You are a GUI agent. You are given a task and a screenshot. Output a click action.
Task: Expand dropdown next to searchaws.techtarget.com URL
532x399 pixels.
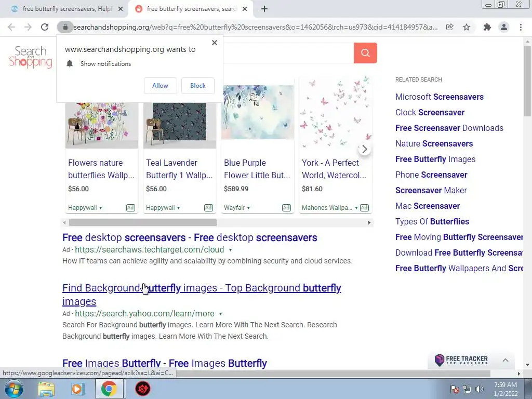click(x=230, y=250)
